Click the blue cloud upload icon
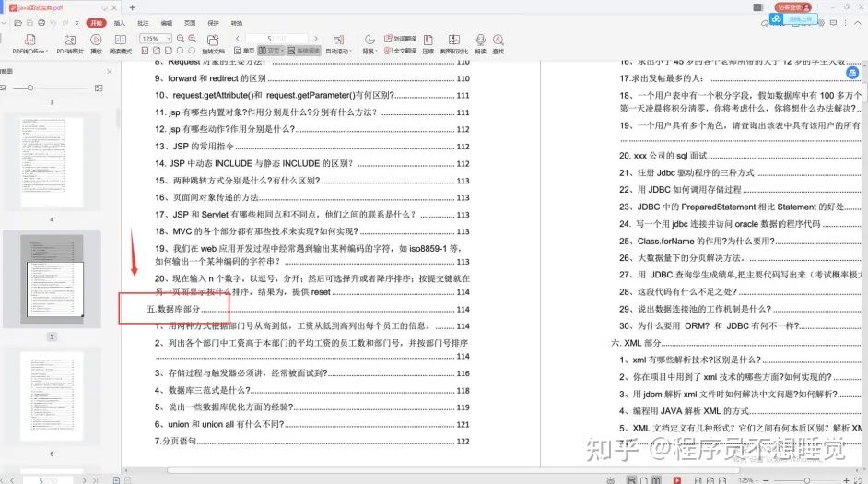 776,18
